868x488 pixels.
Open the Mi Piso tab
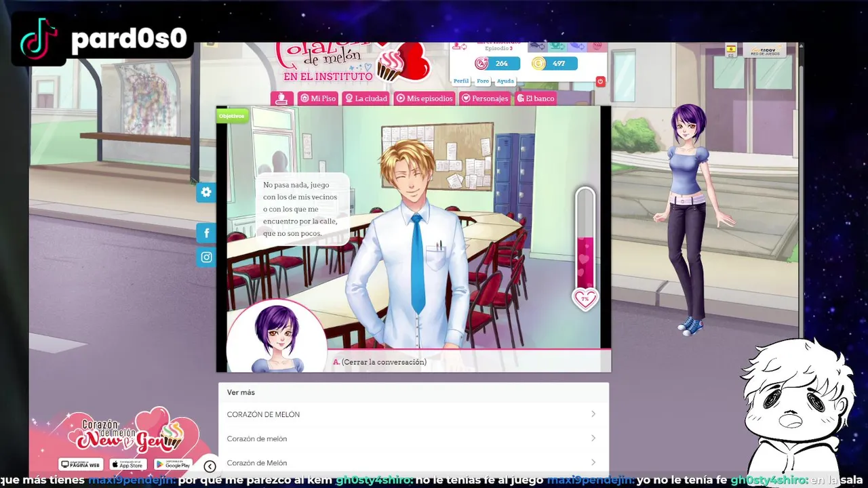pos(318,98)
